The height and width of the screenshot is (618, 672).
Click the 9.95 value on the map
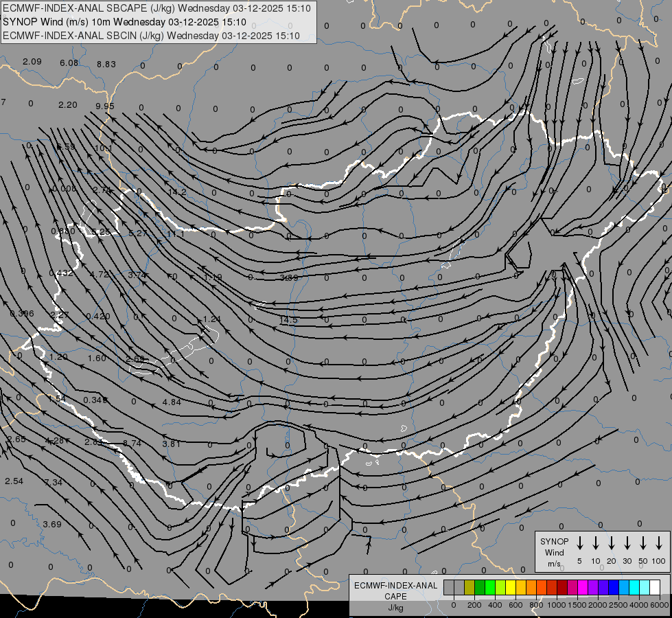(105, 106)
